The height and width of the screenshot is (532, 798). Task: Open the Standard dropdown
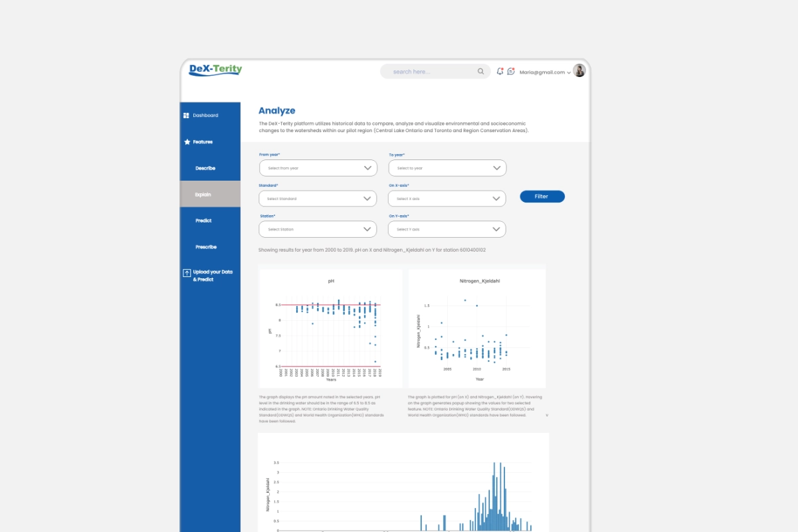click(x=318, y=199)
